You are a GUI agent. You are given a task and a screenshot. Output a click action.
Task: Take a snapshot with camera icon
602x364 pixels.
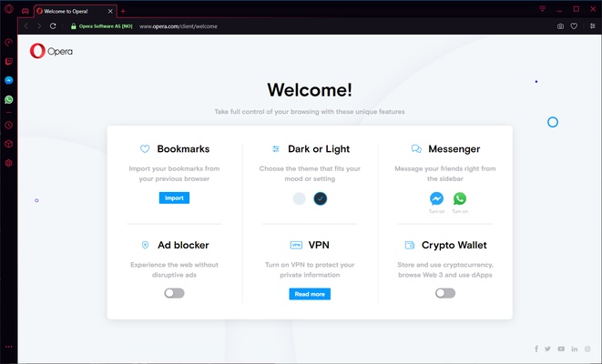coord(560,26)
